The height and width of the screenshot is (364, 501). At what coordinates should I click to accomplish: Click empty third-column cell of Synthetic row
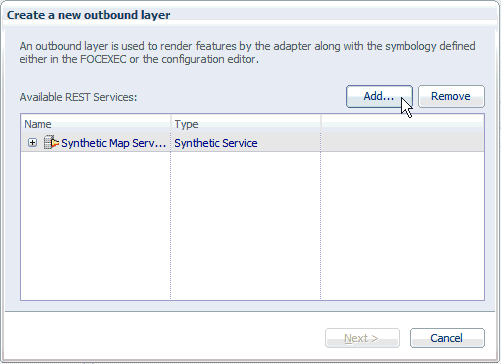tap(402, 143)
